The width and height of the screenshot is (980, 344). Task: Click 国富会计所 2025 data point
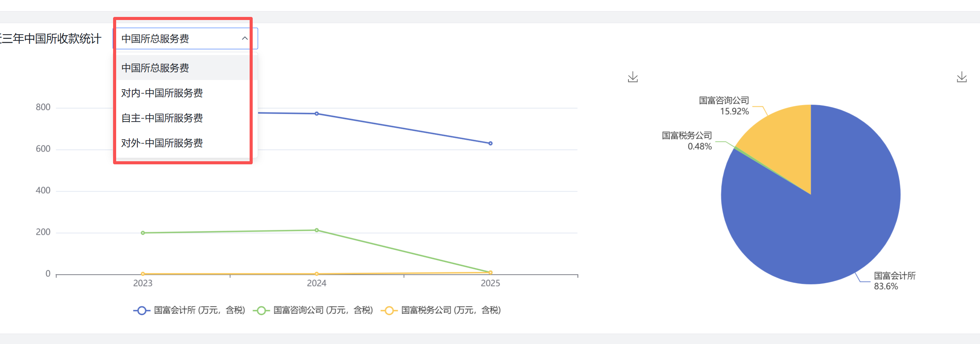(490, 144)
